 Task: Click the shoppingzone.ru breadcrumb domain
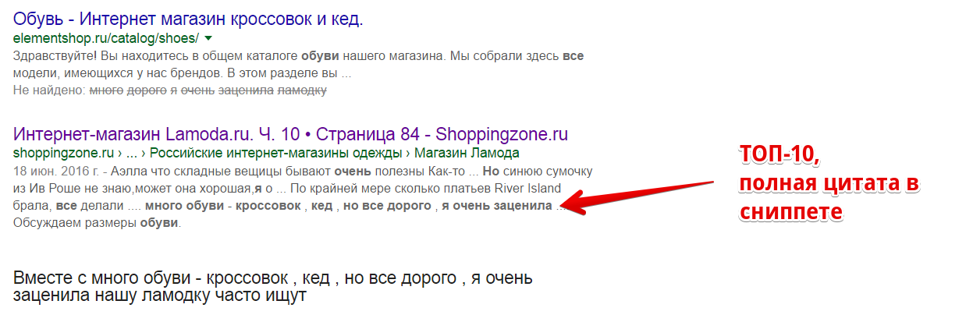point(57,153)
